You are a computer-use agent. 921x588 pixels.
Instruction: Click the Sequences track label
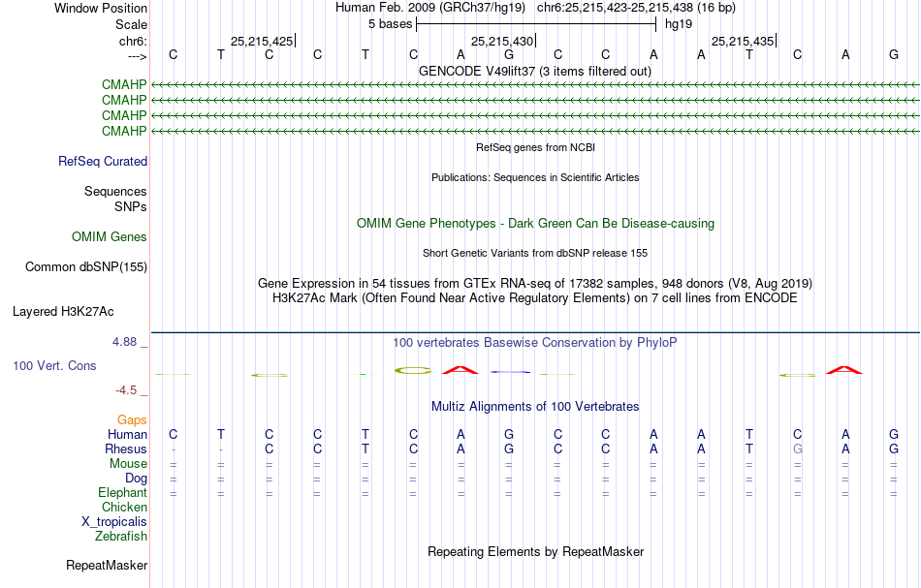coord(115,191)
